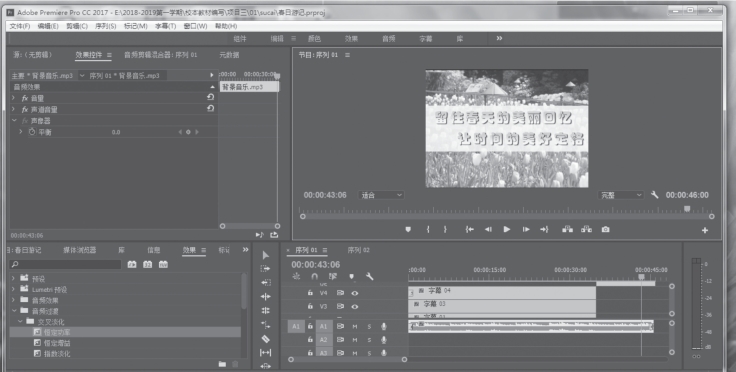
Task: Open the 音频 workspace
Action: point(388,38)
